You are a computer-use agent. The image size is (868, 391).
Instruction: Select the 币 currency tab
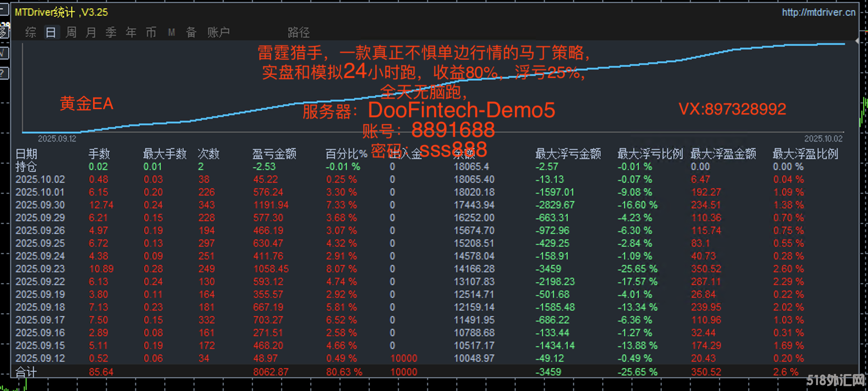[x=151, y=32]
